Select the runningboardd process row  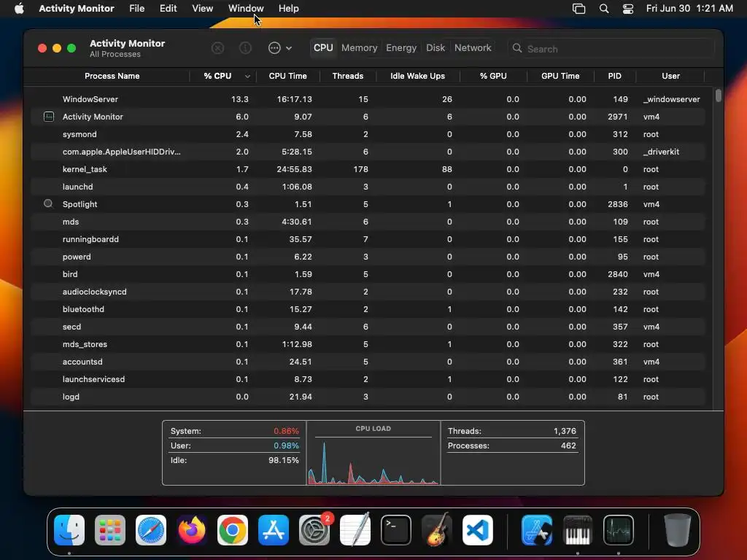click(368, 239)
